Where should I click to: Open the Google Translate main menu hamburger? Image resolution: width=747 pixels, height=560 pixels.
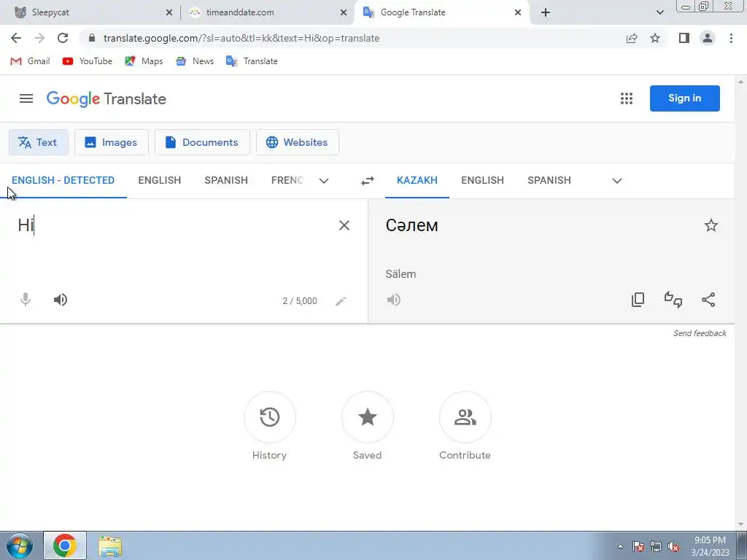[26, 98]
